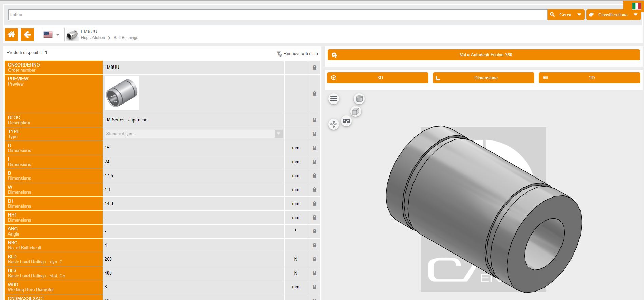Image resolution: width=644 pixels, height=300 pixels.
Task: Toggle the lock on L Dimensions row
Action: coord(314,162)
